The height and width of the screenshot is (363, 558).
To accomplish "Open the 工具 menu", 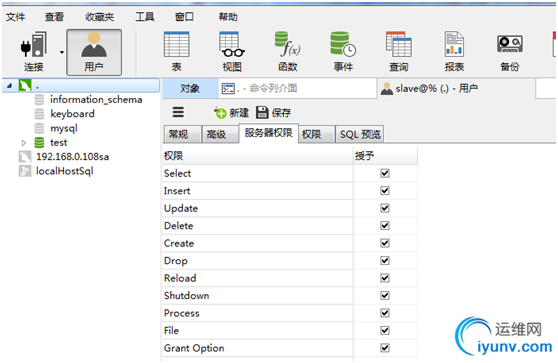I will 144,17.
